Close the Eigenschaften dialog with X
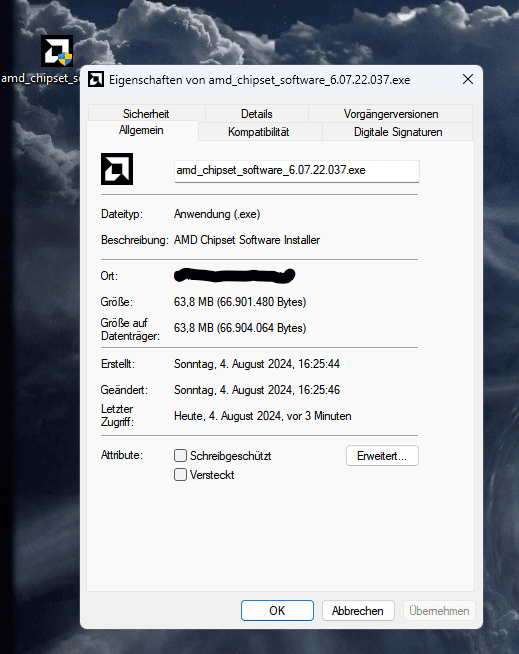Screen dimensions: 519x654 [x=468, y=79]
